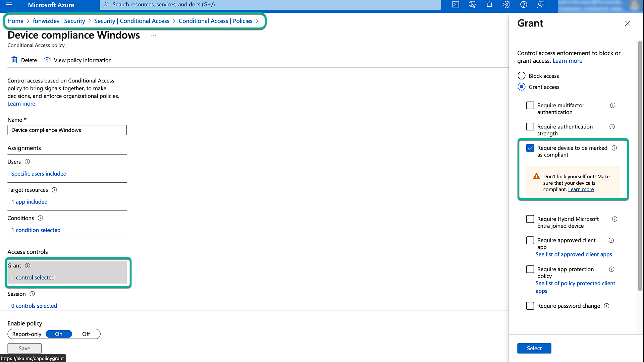Click the policy Name input field
Viewport: 644px width, 362px height.
point(67,130)
